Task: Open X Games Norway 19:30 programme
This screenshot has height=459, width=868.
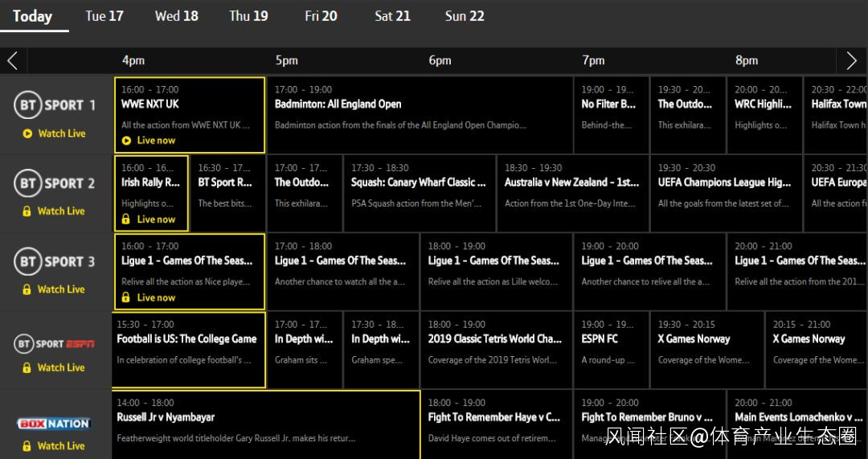Action: tap(707, 350)
